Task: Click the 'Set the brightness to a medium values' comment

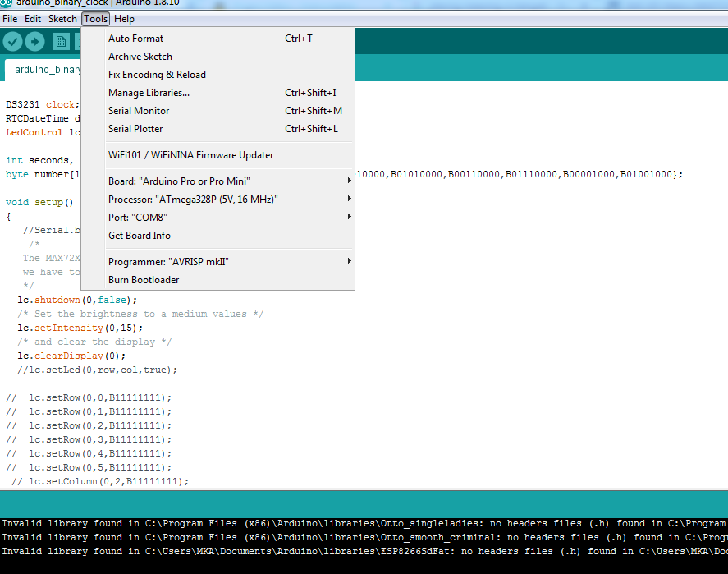Action: (140, 314)
